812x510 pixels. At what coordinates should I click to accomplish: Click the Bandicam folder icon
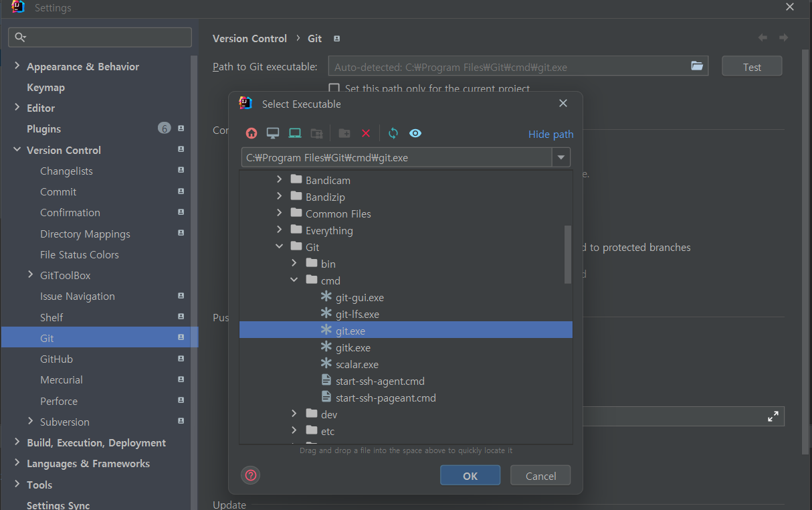[x=296, y=180]
